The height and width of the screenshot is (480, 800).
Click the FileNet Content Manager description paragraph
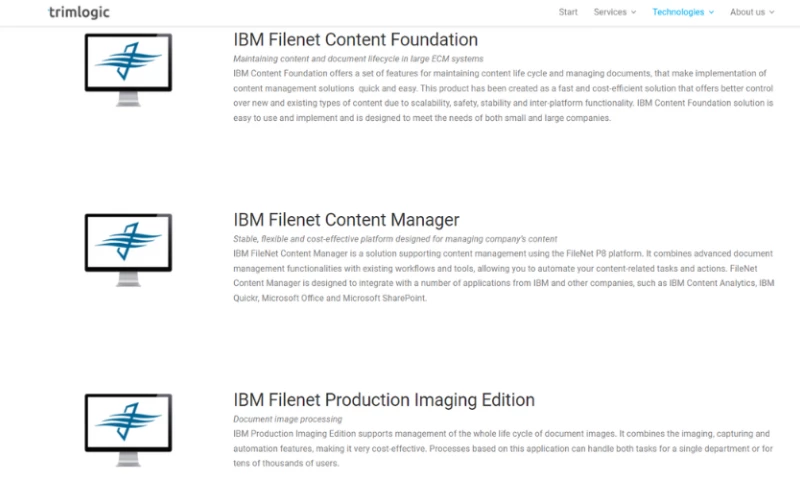coord(500,276)
